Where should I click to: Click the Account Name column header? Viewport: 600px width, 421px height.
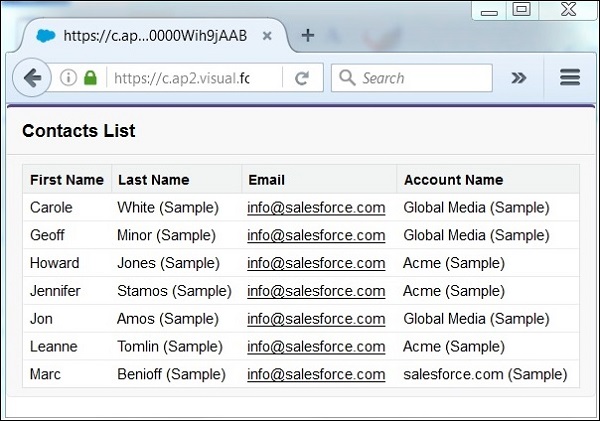453,180
